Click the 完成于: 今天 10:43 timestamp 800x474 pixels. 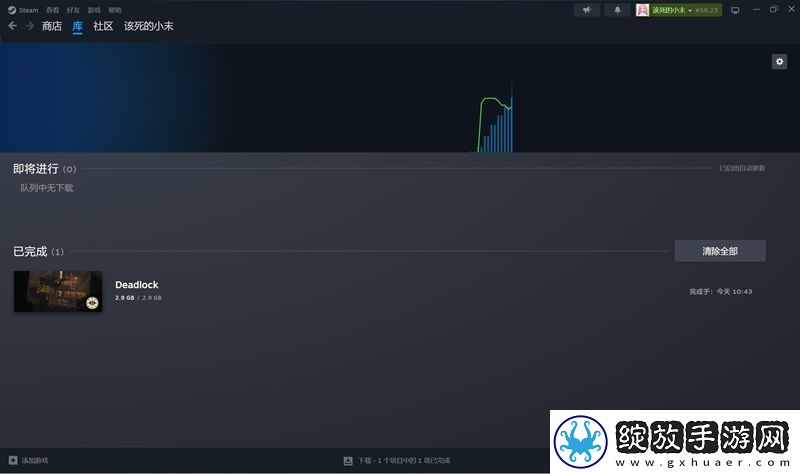[720, 292]
